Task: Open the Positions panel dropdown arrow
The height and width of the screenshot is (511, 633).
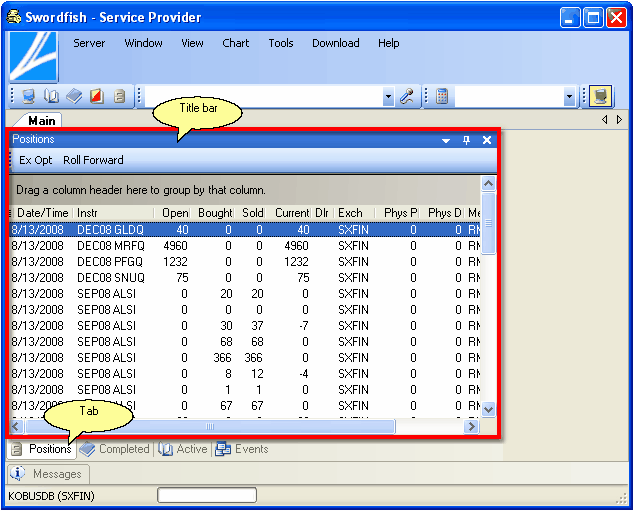Action: pyautogui.click(x=446, y=140)
